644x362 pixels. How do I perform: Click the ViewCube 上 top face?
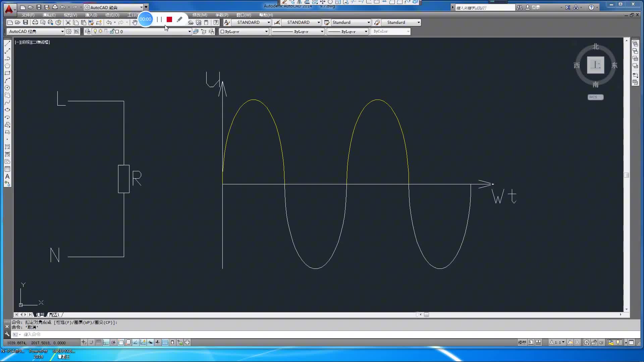click(x=595, y=65)
